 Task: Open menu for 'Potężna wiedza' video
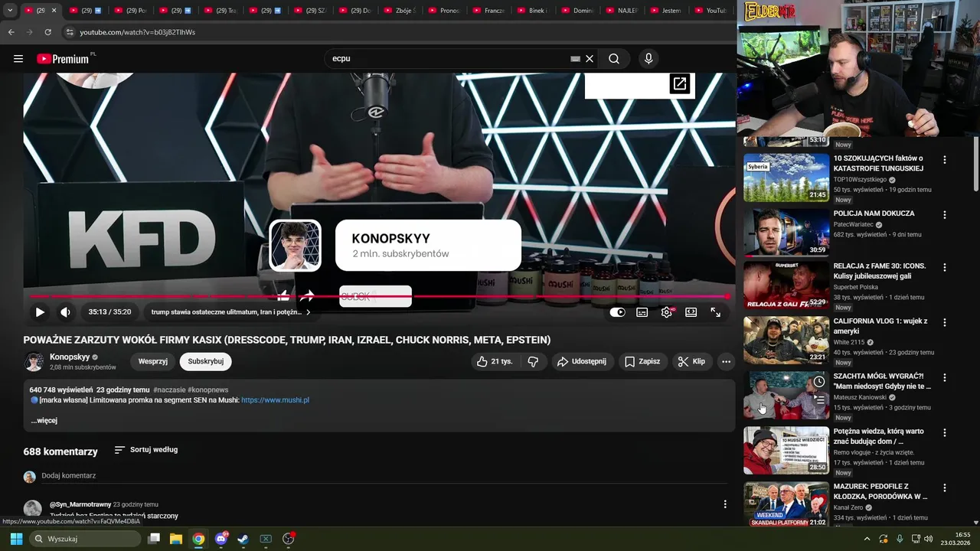(945, 432)
